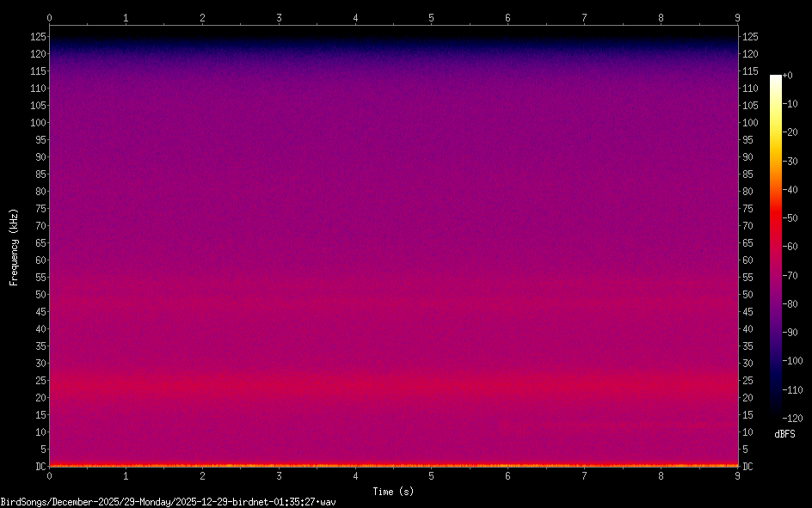Click the 9 second tick on bottom axis
Screen dimensions: 812x508
coord(738,475)
